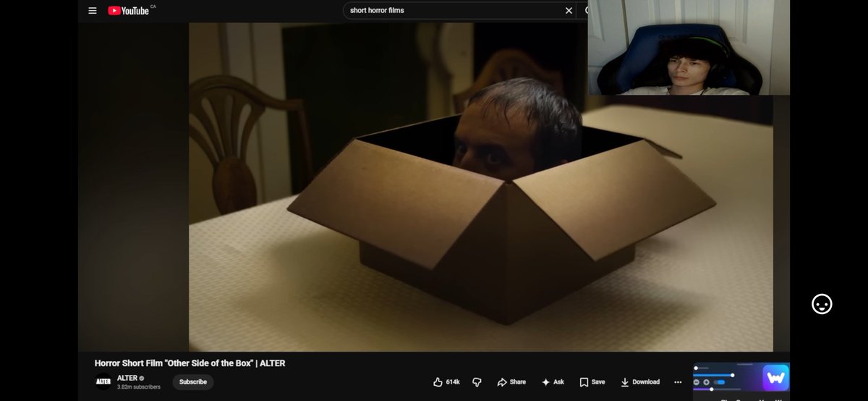Clear the search query with the X
This screenshot has height=401, width=868.
569,10
